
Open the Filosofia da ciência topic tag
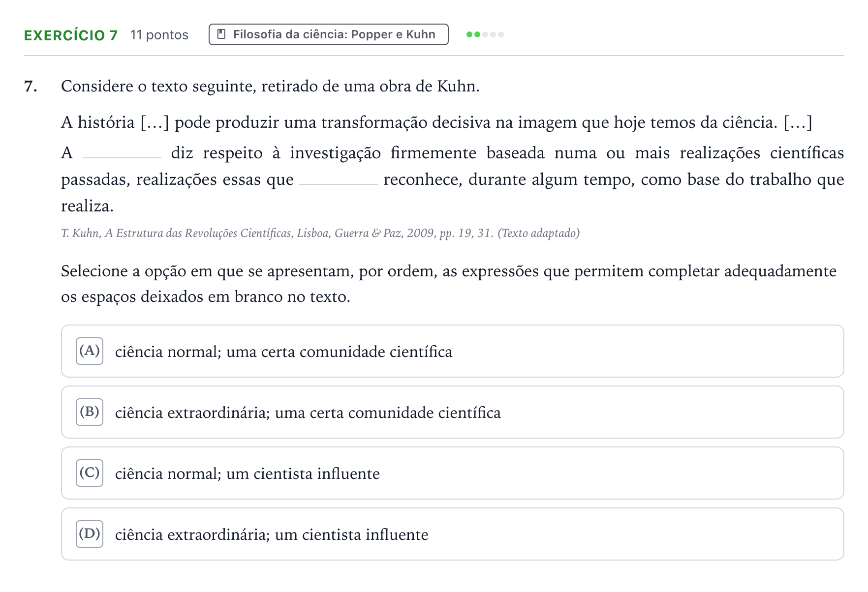(x=328, y=34)
